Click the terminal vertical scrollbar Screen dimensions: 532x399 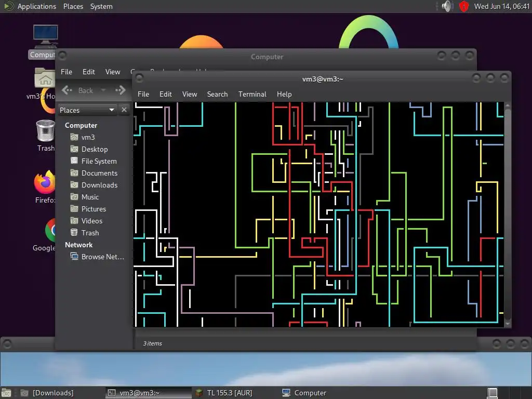pyautogui.click(x=508, y=215)
